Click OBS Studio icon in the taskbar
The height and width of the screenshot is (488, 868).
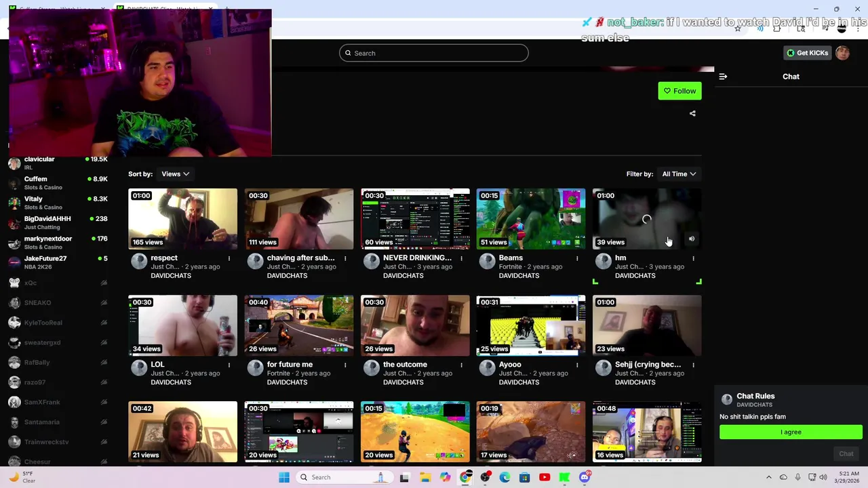coord(485,477)
